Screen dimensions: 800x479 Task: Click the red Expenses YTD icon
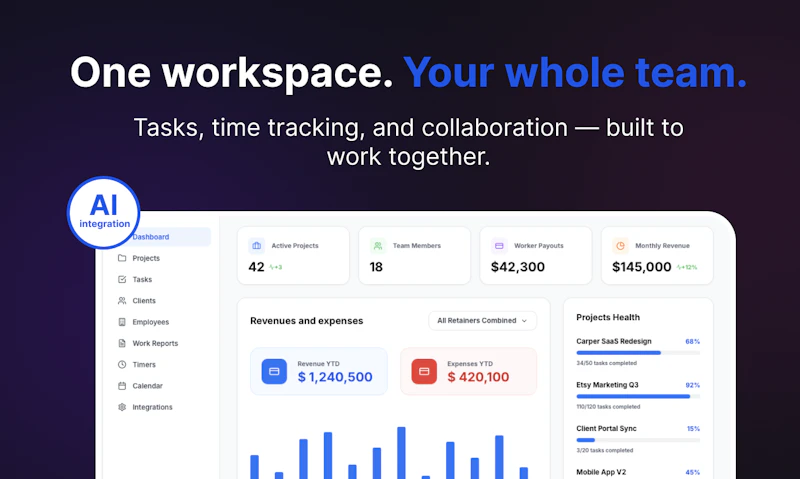click(x=424, y=371)
